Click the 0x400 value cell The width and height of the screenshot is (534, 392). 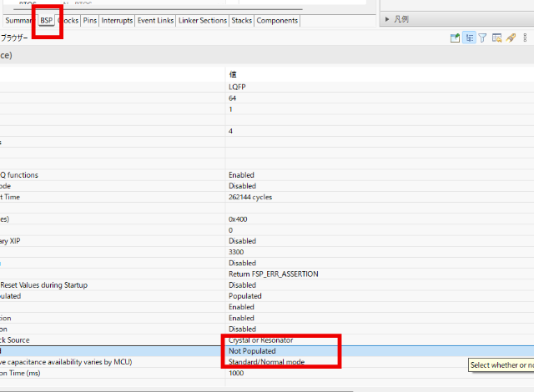[238, 219]
